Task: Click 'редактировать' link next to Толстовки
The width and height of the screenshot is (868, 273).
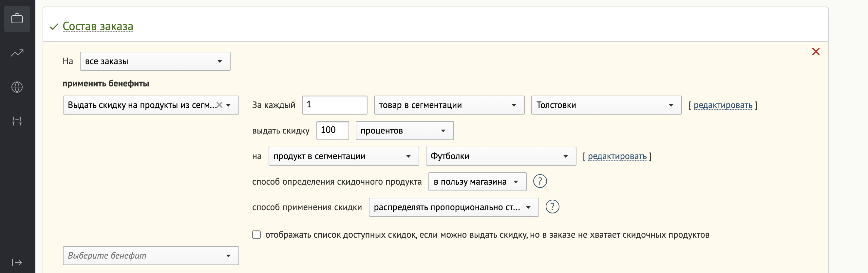Action: coord(723,105)
